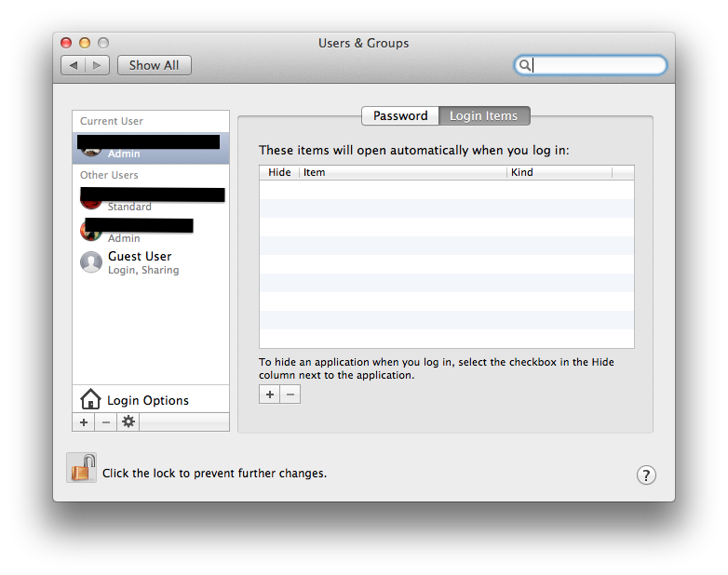This screenshot has width=728, height=575.
Task: Click the Show All button
Action: point(154,65)
